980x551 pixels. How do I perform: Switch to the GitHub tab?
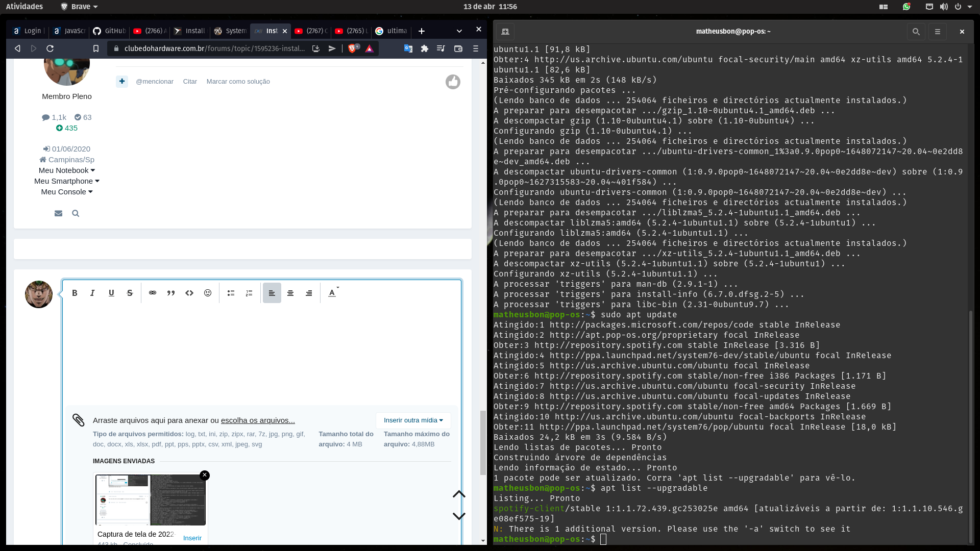[110, 31]
